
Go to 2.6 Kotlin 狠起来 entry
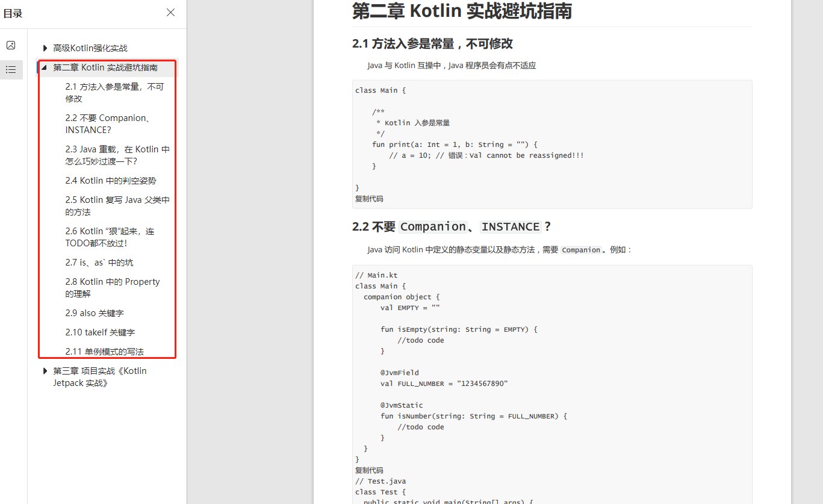click(x=110, y=237)
